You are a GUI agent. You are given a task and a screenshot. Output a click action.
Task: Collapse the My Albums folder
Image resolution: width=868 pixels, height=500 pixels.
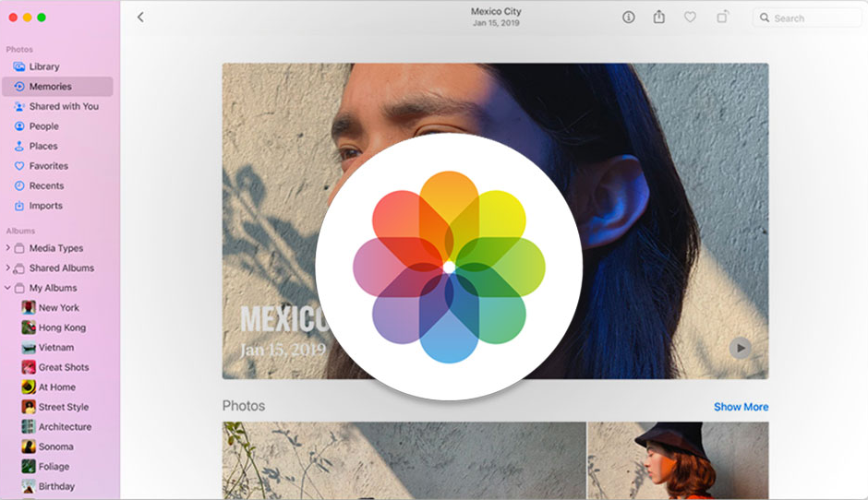pyautogui.click(x=8, y=288)
